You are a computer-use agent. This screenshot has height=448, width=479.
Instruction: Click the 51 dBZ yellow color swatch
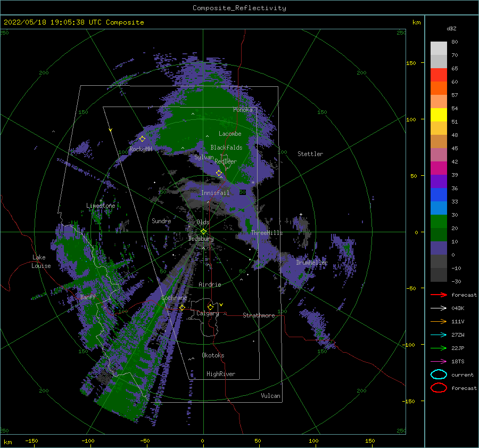pyautogui.click(x=439, y=115)
